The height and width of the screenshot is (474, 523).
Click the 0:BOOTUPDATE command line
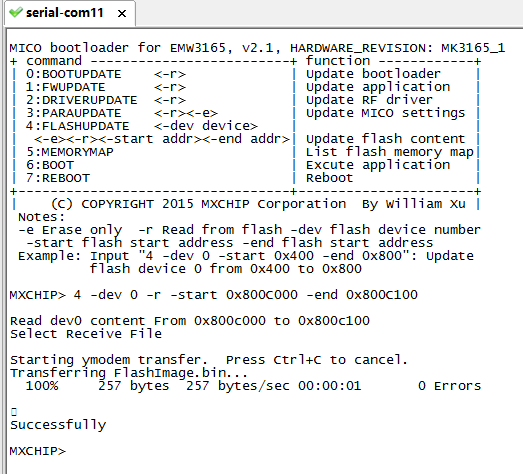(x=106, y=74)
